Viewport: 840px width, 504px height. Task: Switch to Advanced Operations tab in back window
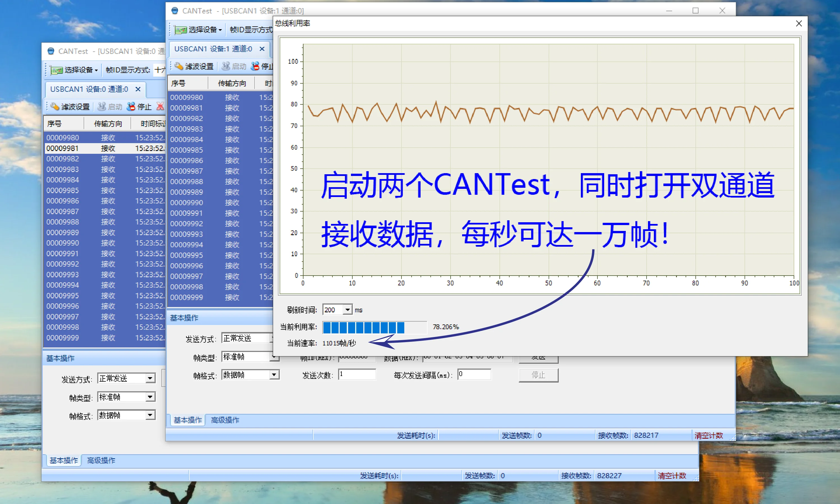[x=101, y=461]
